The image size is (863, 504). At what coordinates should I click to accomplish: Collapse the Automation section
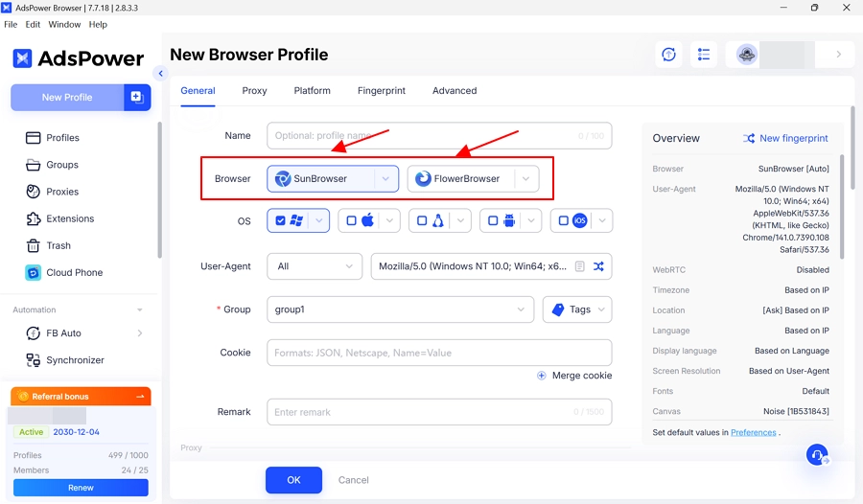tap(139, 309)
